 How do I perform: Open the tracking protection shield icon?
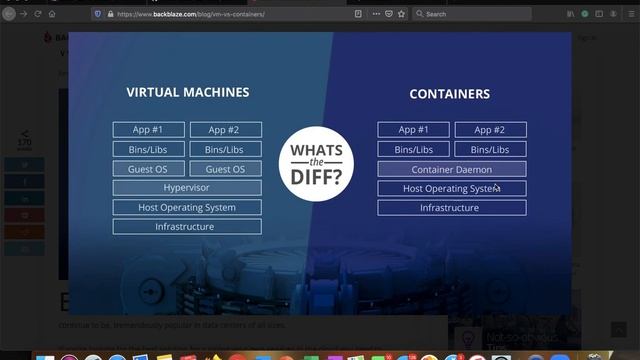(98, 14)
